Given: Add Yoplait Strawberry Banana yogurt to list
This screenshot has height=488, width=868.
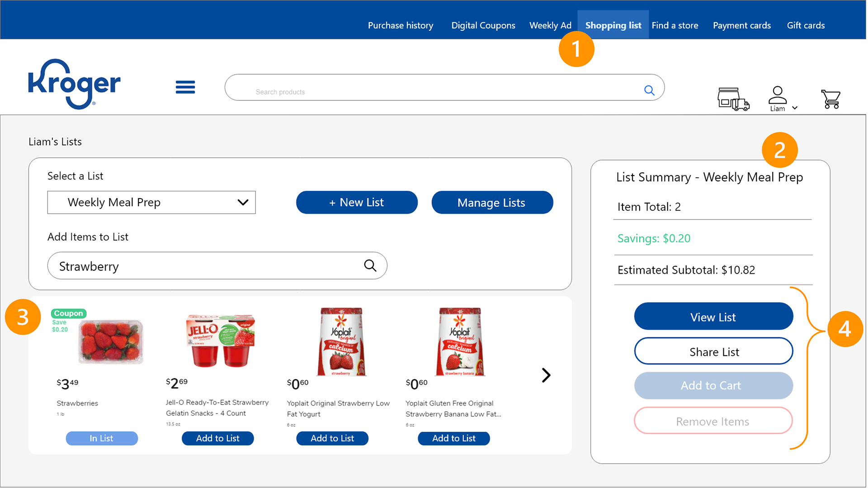Looking at the screenshot, I should [454, 438].
